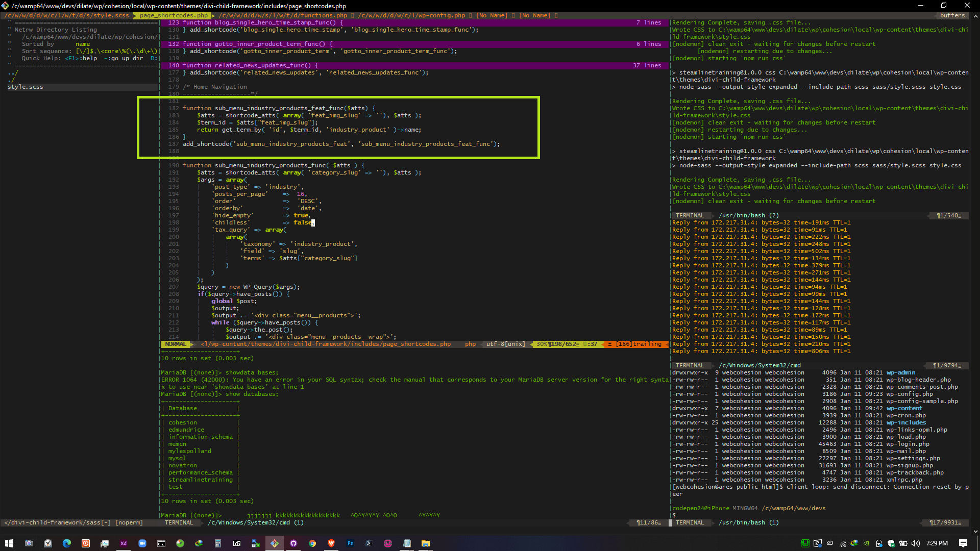Expand folded gotto_inner_product_term_func at line 132
The height and width of the screenshot is (551, 980).
point(414,44)
